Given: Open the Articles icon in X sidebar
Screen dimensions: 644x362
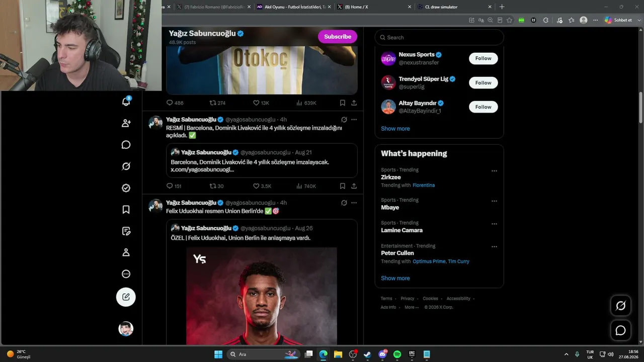Looking at the screenshot, I should [126, 231].
